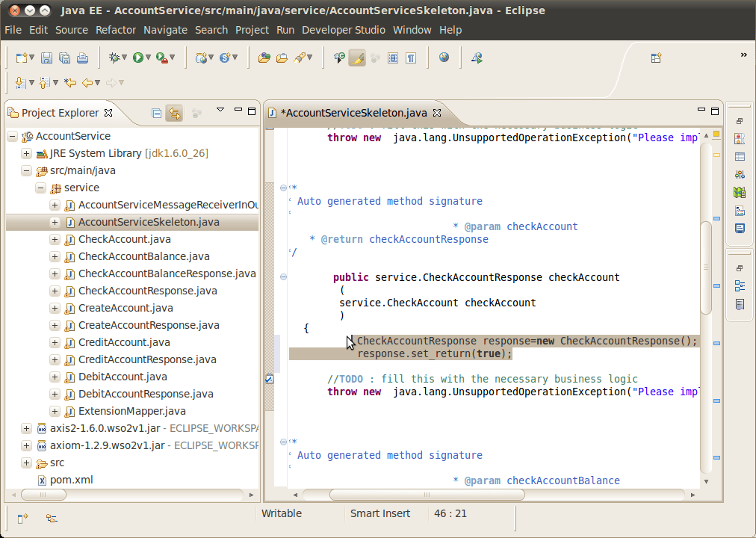Select CheckAccountBalance.java in the tree
This screenshot has height=538, width=756.
143,256
